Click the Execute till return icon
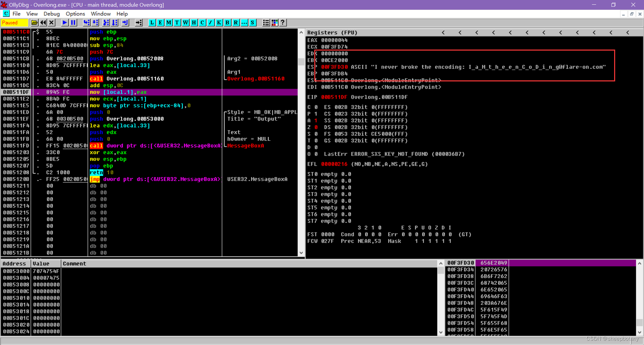Screen dimensions: 644x345 (x=125, y=22)
